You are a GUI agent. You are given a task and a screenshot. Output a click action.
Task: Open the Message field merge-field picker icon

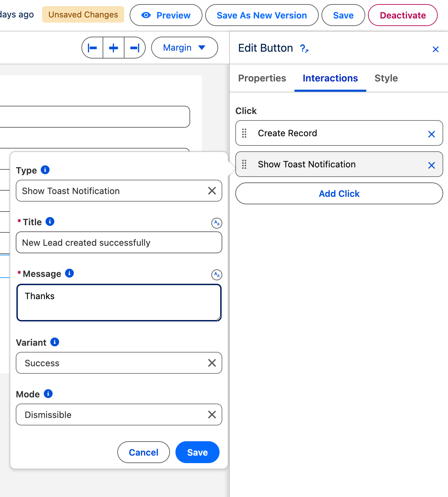point(216,275)
